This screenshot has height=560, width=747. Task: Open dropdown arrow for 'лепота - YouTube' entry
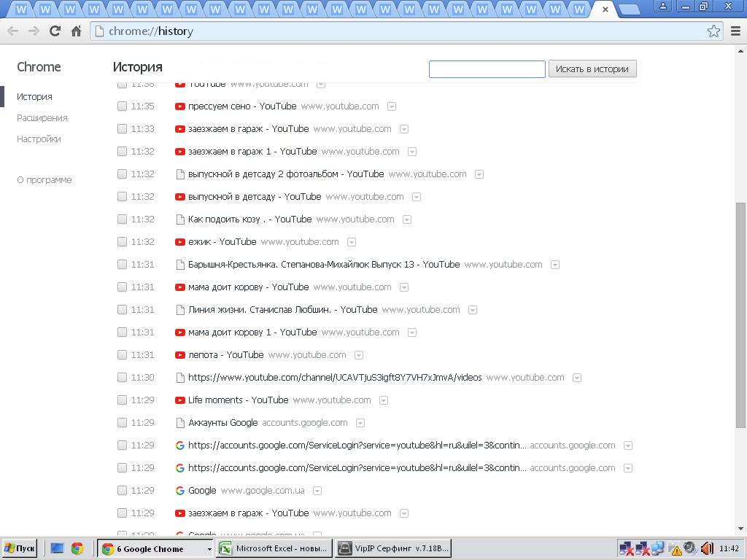(x=359, y=355)
